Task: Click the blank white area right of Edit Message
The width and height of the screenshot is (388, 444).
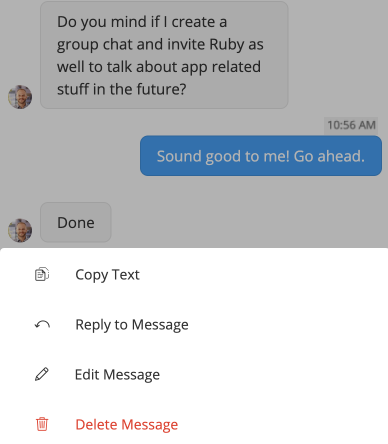Action: coord(273,374)
